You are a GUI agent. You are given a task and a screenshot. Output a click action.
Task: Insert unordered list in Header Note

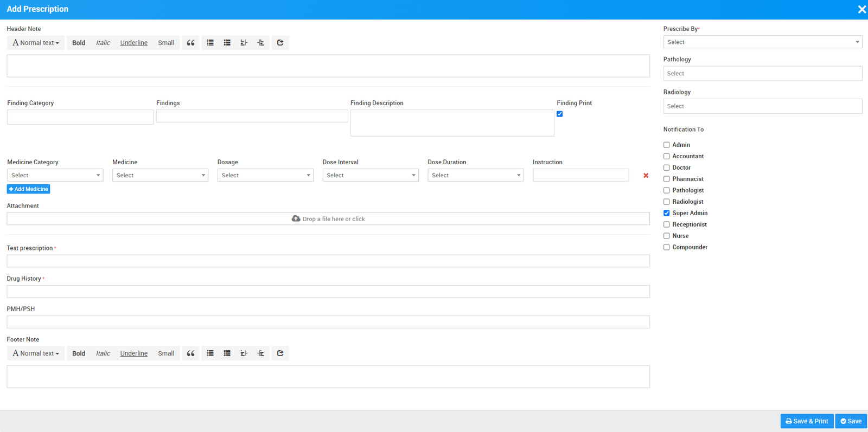tap(210, 43)
